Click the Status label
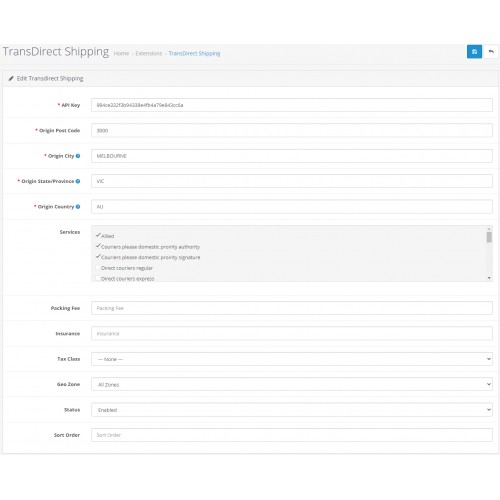 [72, 410]
